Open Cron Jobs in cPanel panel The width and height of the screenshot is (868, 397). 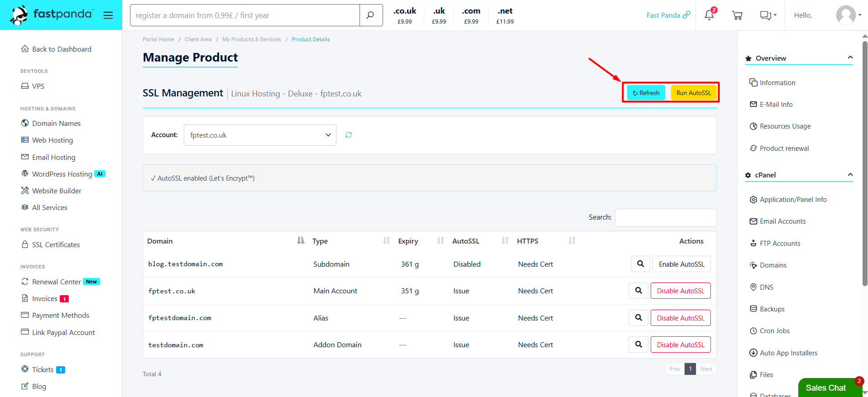(x=769, y=331)
